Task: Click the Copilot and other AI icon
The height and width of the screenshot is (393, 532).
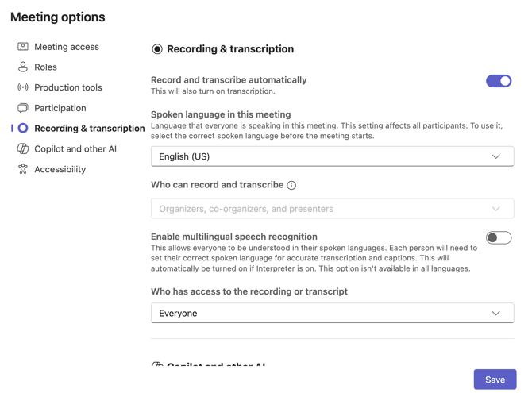Action: pos(23,148)
